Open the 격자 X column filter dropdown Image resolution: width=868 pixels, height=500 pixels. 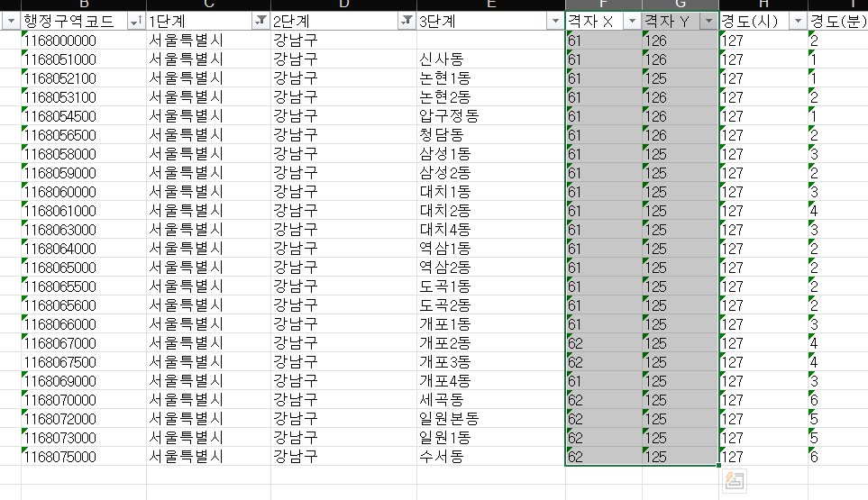[x=632, y=22]
